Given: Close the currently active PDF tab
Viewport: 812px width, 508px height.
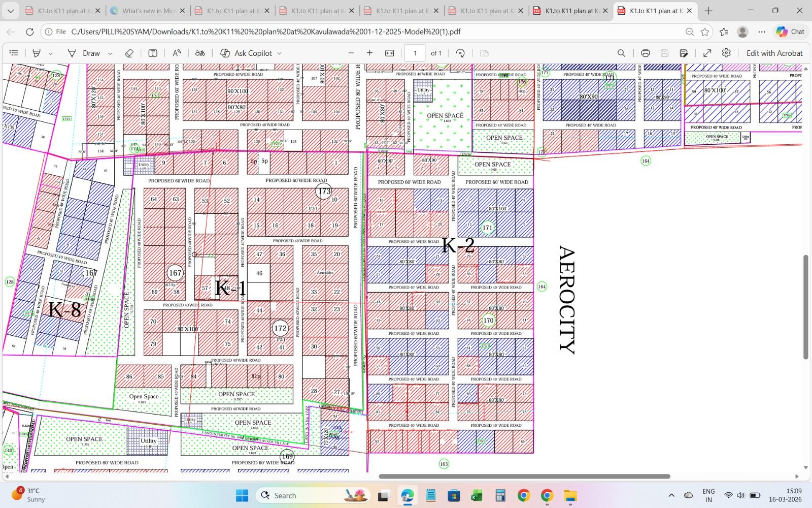Looking at the screenshot, I should click(x=689, y=11).
